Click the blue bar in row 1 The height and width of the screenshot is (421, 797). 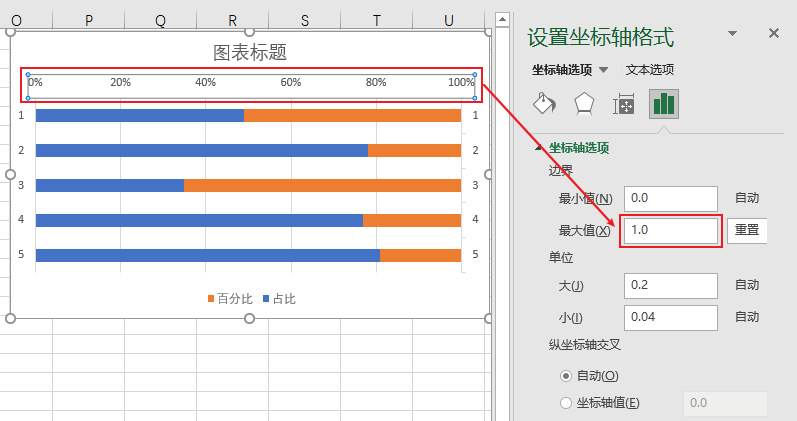point(140,115)
